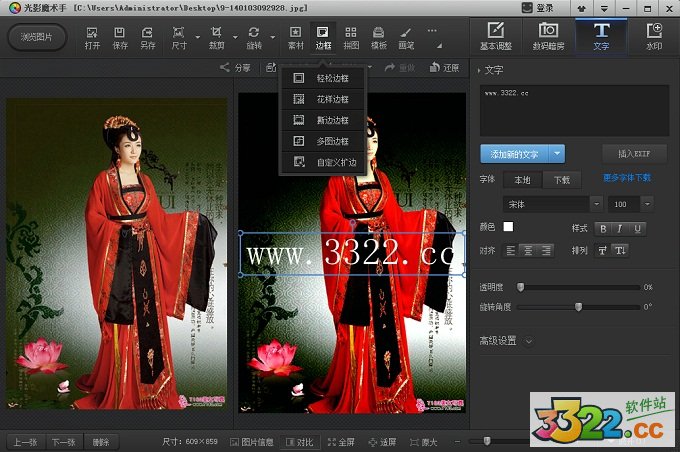Click the 打开 (Open) toolbar icon
The height and width of the screenshot is (452, 680).
pyautogui.click(x=92, y=37)
